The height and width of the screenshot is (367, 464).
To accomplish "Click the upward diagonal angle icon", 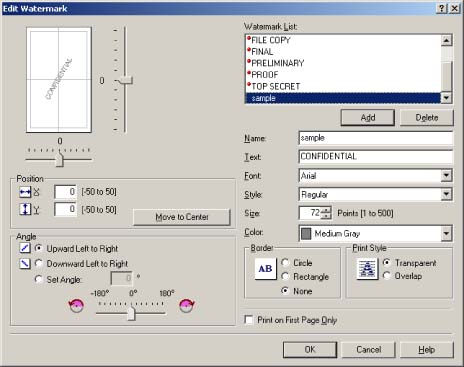I will [25, 248].
